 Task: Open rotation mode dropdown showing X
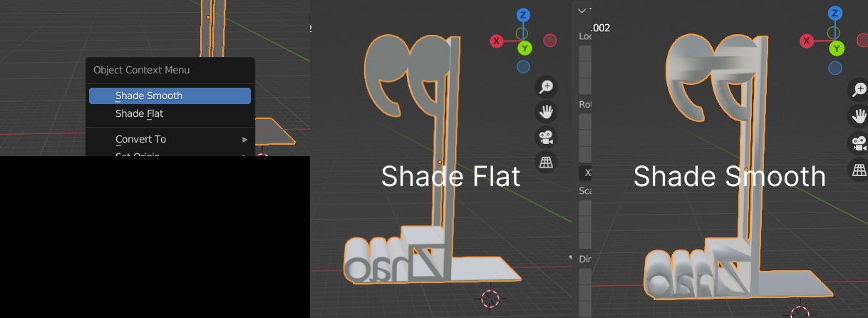(585, 173)
